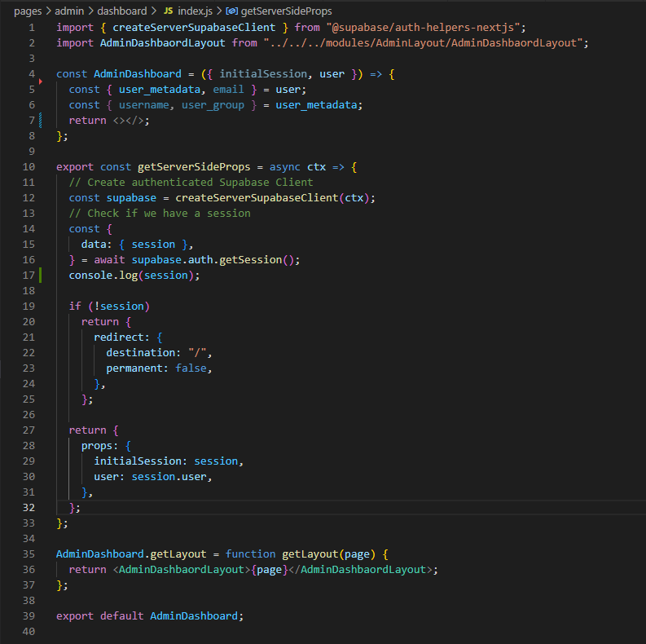646x644 pixels.
Task: Click 'console.log(session)' statement
Action: (x=131, y=276)
